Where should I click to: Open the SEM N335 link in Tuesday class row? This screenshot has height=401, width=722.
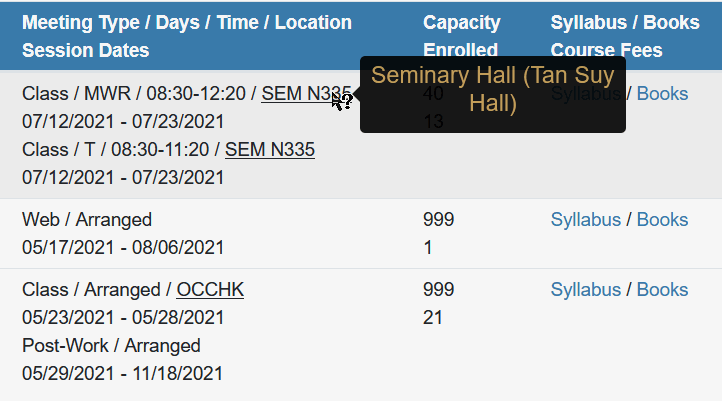(x=270, y=150)
